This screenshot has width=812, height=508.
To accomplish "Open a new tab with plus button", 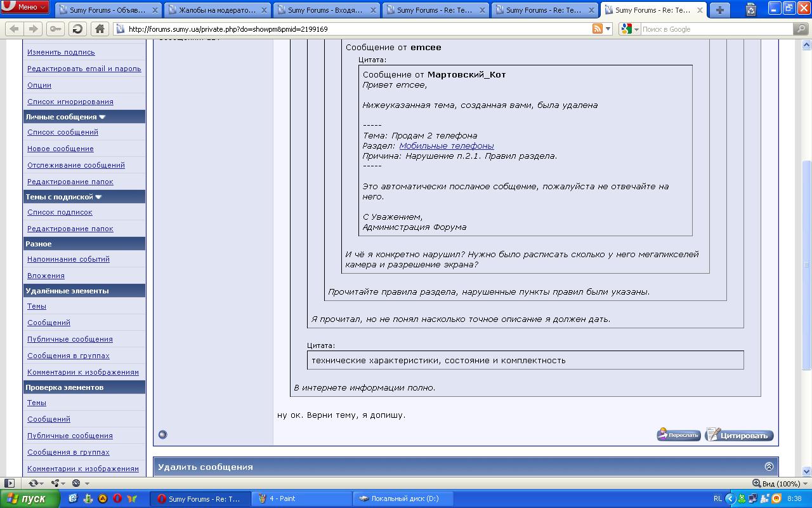I will pos(719,10).
